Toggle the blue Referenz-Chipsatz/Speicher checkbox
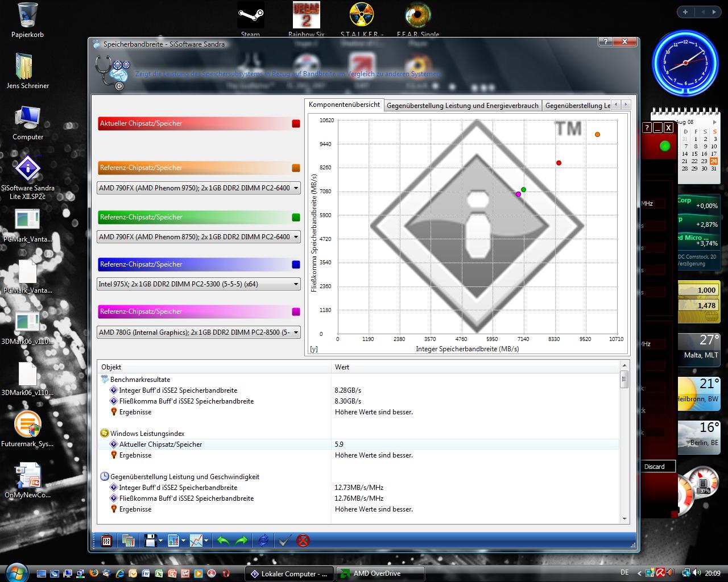The width and height of the screenshot is (728, 582). [x=296, y=264]
